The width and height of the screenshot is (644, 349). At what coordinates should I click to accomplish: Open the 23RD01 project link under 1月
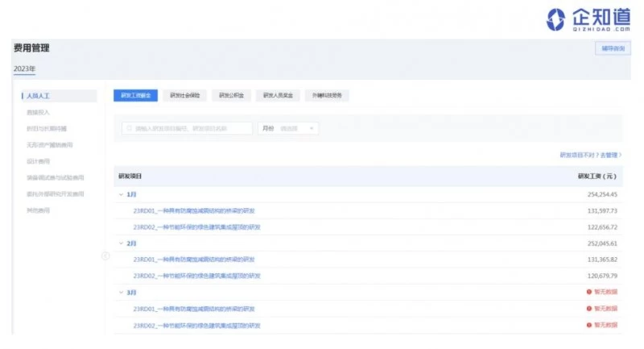click(x=194, y=210)
